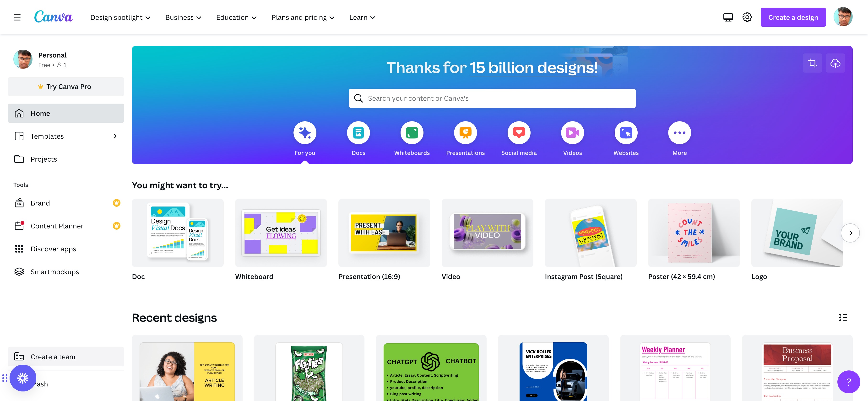Click Try Canva Pro button
868x401 pixels.
point(66,86)
